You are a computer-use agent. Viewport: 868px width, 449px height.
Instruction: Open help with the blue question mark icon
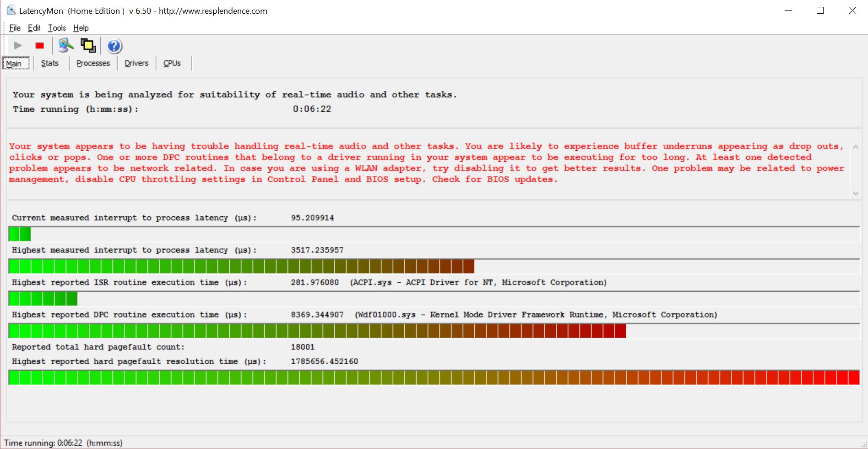click(x=114, y=46)
